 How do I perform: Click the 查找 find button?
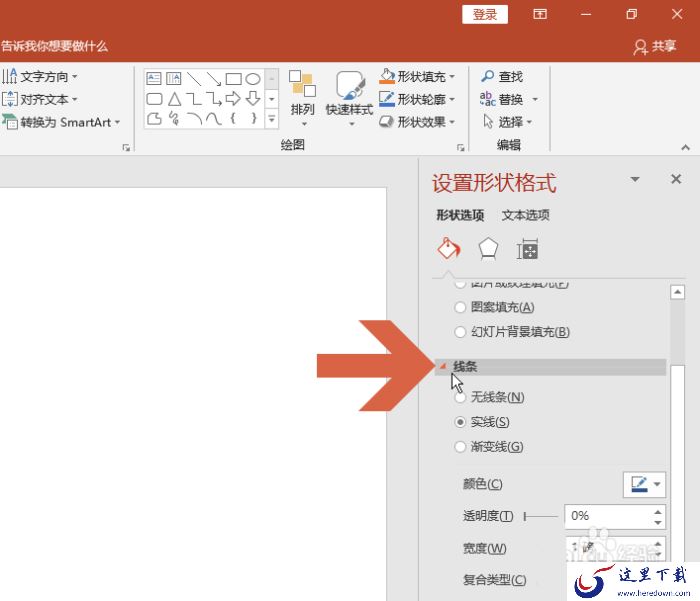coord(502,77)
